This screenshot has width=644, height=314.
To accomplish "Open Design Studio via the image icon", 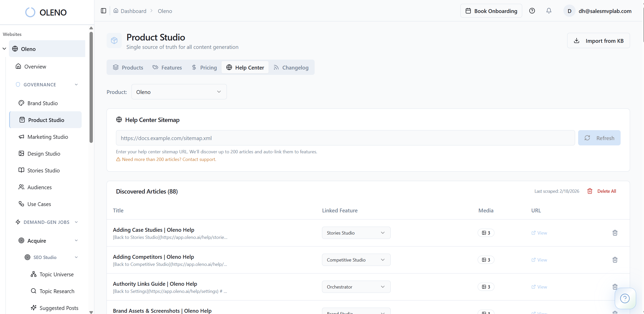I will [22, 154].
